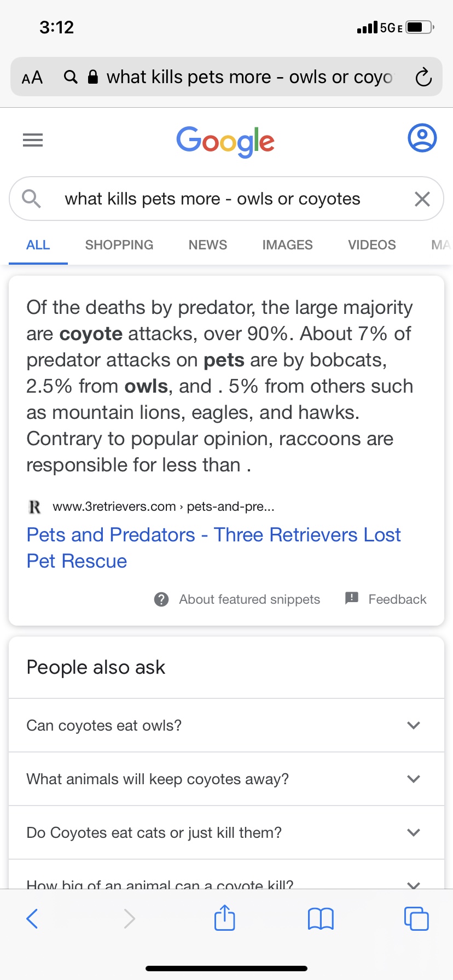This screenshot has width=453, height=980.
Task: Open Google hamburger menu
Action: [33, 140]
